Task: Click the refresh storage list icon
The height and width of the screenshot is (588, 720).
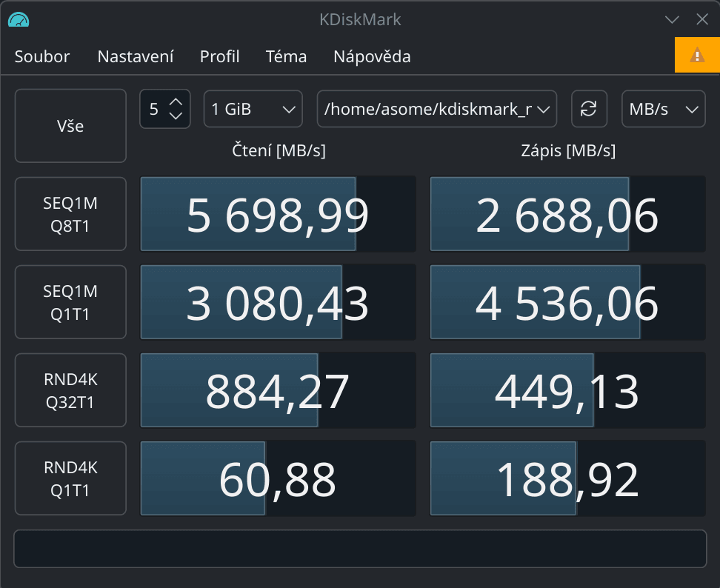Action: click(589, 109)
